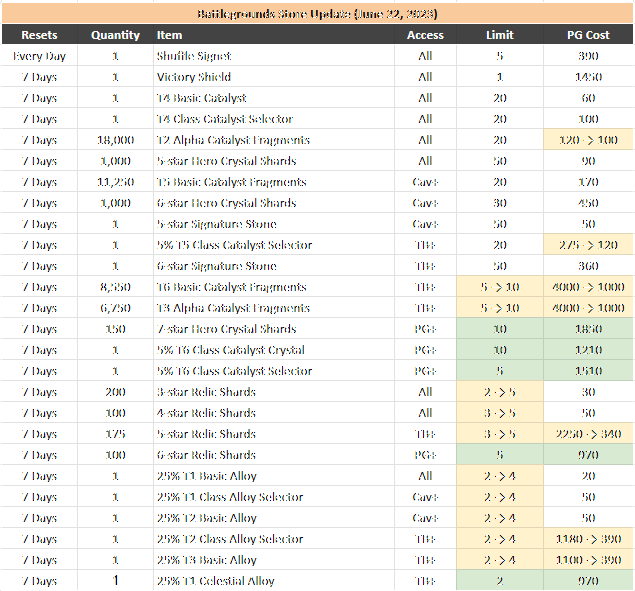Image resolution: width=635 pixels, height=591 pixels.
Task: Select the Quantity column header
Action: (115, 35)
